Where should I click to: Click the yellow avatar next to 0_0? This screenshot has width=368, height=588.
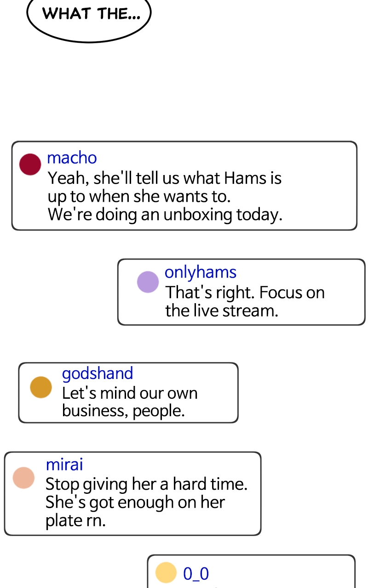click(166, 572)
